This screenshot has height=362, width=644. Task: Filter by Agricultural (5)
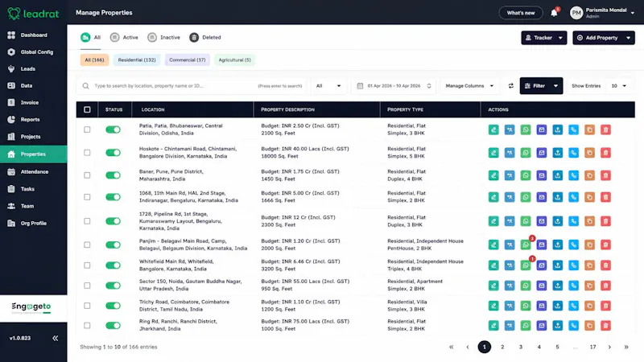[234, 60]
